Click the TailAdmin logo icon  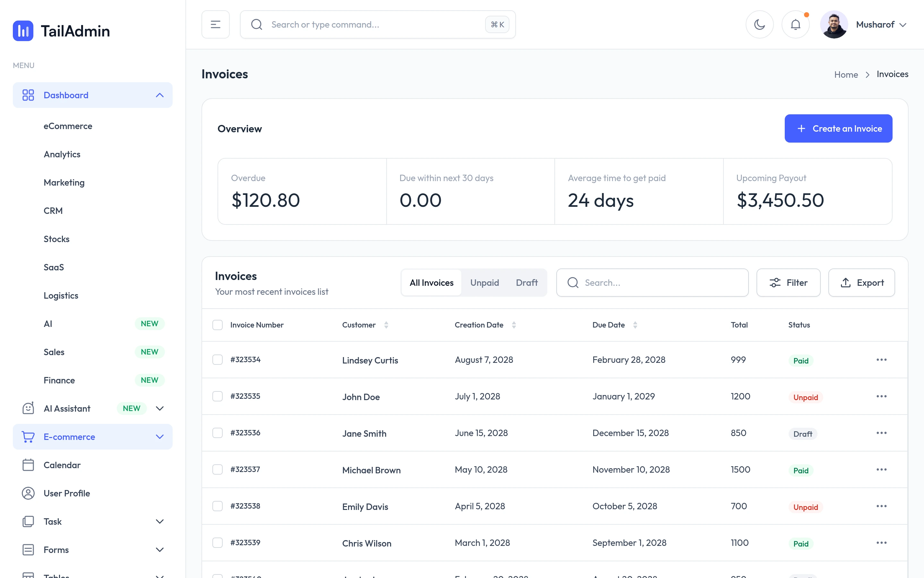pos(23,31)
